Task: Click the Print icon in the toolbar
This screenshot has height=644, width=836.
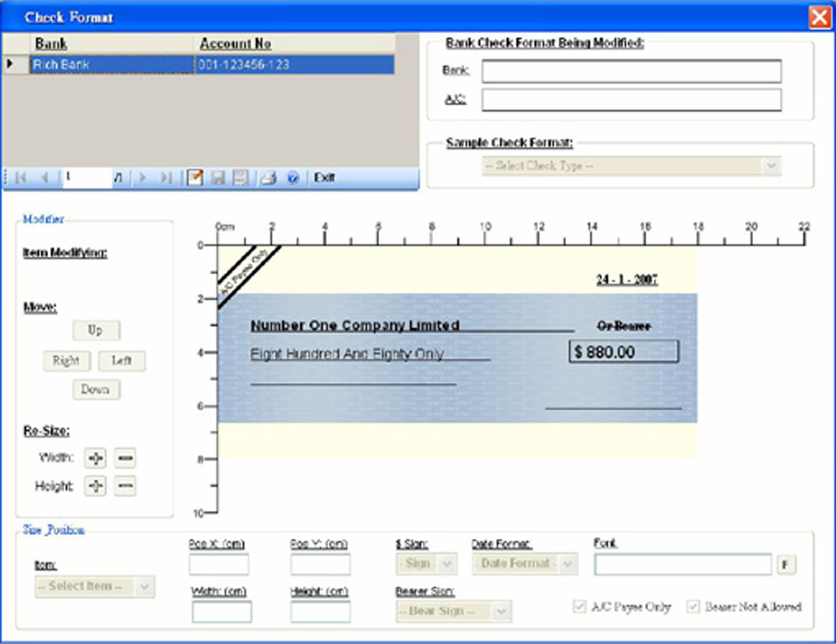Action: coord(269,178)
